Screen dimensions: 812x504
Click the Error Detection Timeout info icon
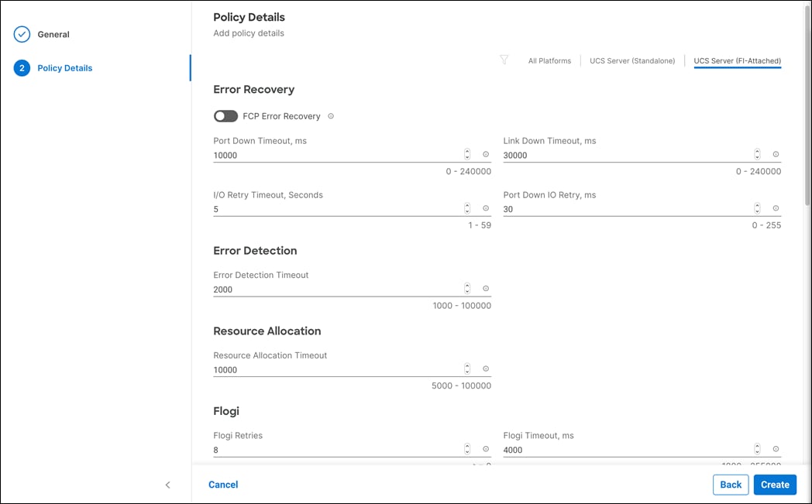click(485, 288)
